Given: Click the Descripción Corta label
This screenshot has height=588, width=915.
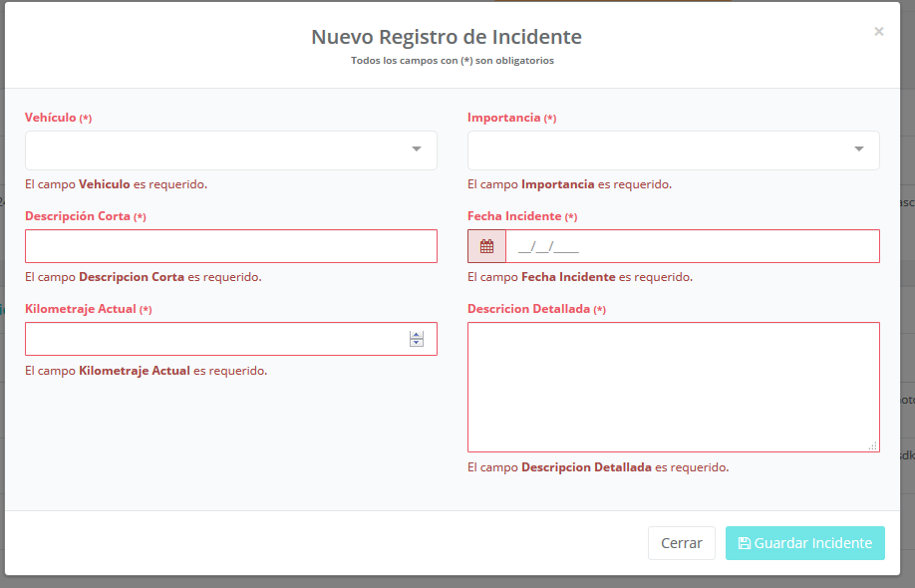Looking at the screenshot, I should [78, 216].
